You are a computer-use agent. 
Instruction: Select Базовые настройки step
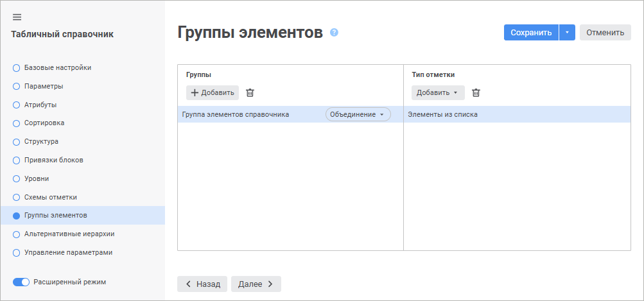click(x=83, y=68)
